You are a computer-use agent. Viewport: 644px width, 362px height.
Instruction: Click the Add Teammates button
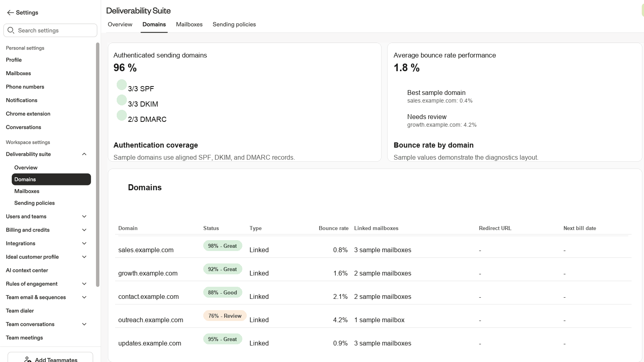coord(50,357)
